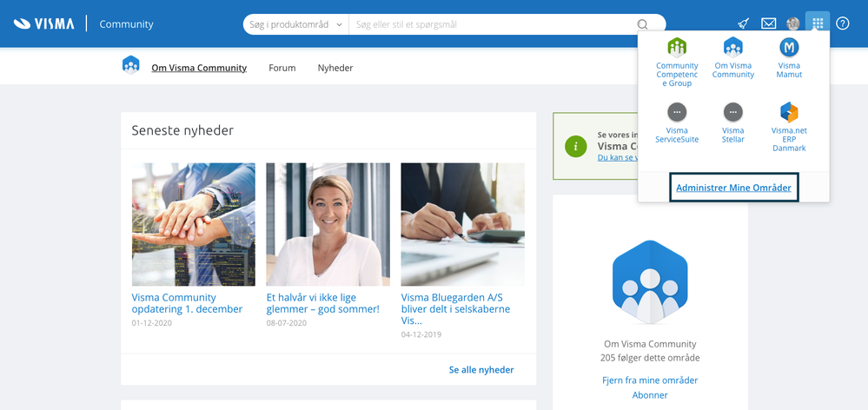Image resolution: width=868 pixels, height=410 pixels.
Task: Open the Nyheder nav item
Action: coord(335,68)
